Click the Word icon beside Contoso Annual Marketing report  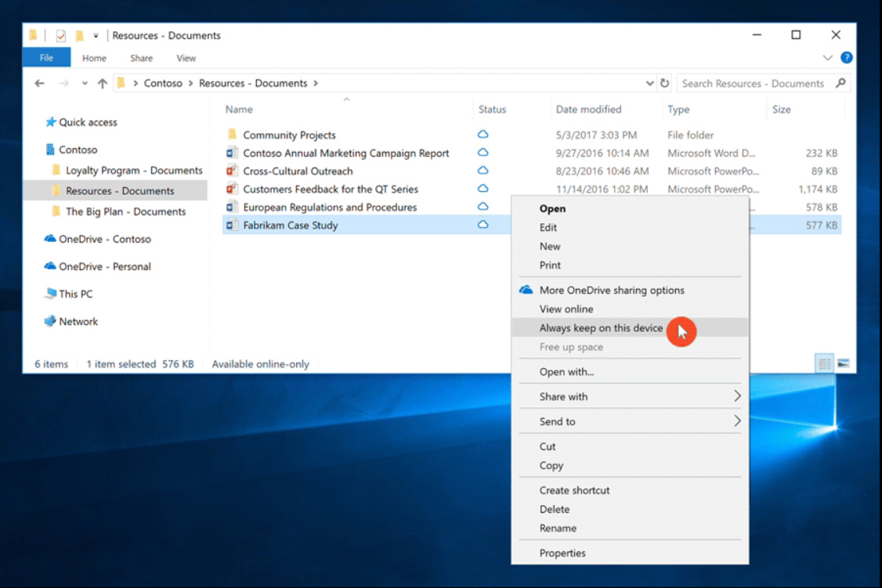[230, 153]
